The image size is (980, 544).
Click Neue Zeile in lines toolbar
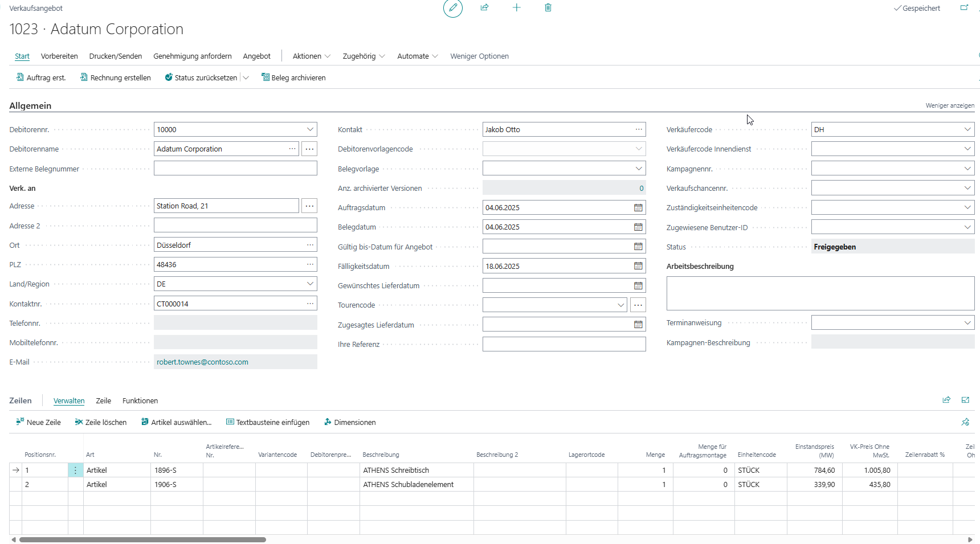click(38, 422)
